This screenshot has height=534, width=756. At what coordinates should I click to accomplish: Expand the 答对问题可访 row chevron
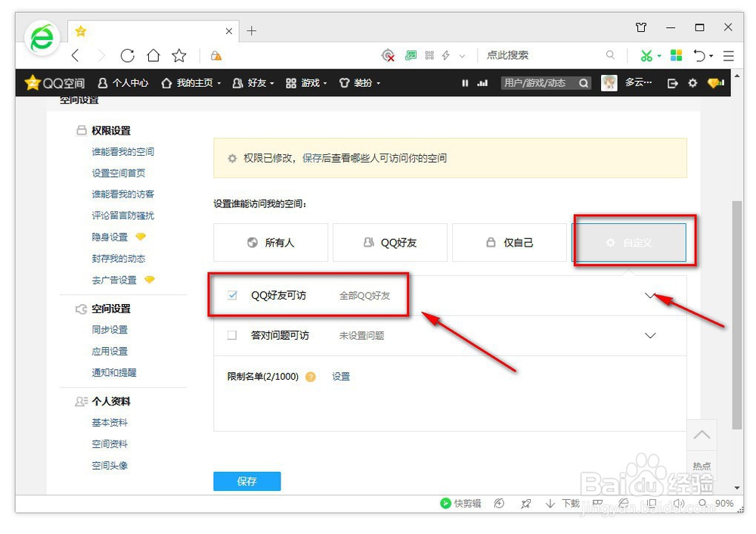(x=650, y=336)
